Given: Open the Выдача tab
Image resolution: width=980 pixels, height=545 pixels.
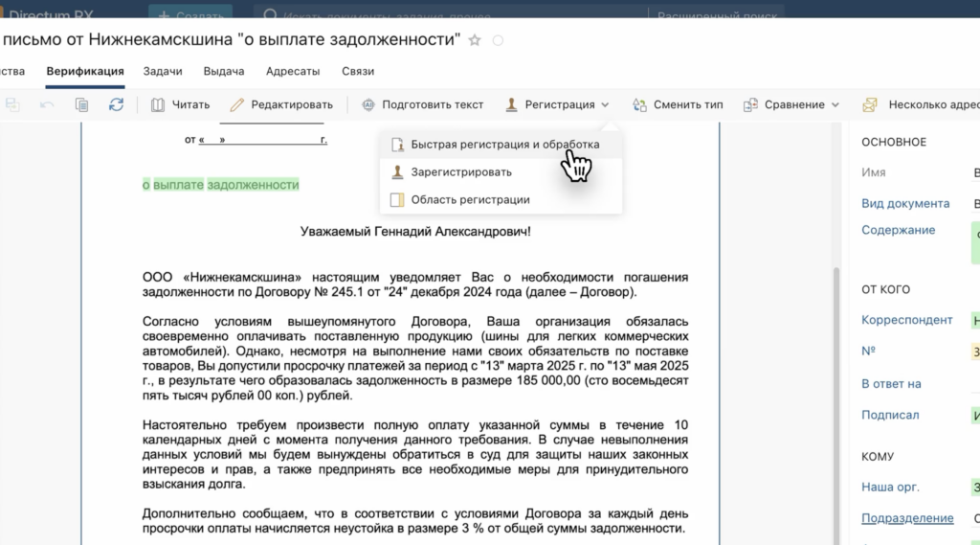Looking at the screenshot, I should pos(224,71).
